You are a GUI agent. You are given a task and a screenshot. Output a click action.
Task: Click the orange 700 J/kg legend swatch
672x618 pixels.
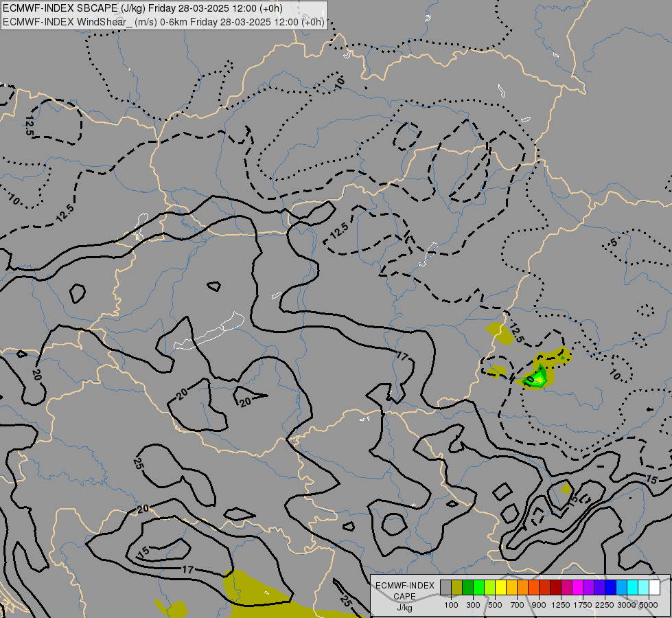522,588
